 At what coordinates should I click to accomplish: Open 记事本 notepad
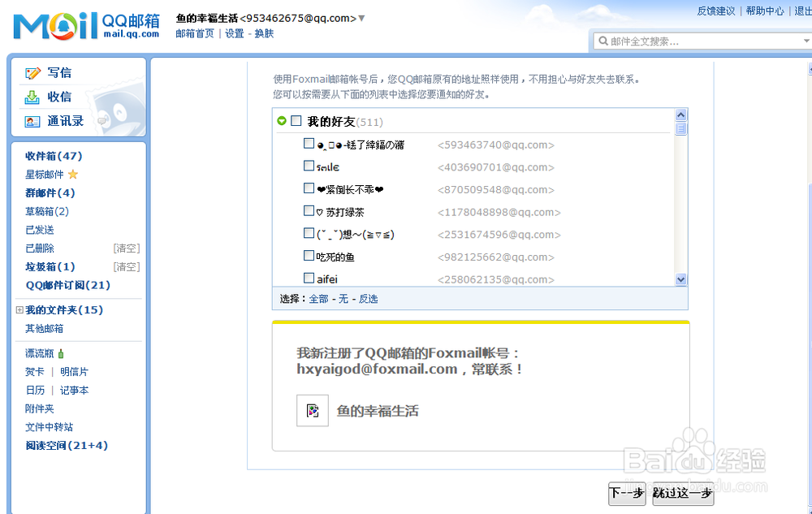coord(74,391)
